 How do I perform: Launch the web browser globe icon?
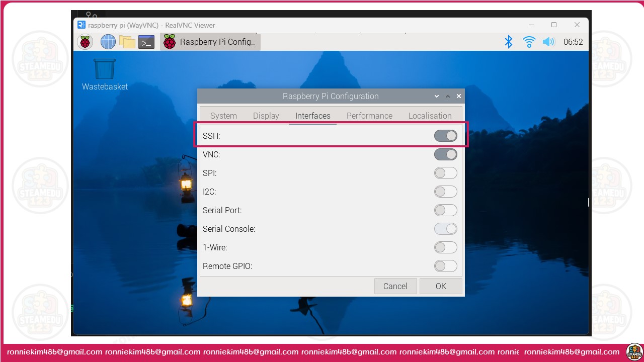108,42
